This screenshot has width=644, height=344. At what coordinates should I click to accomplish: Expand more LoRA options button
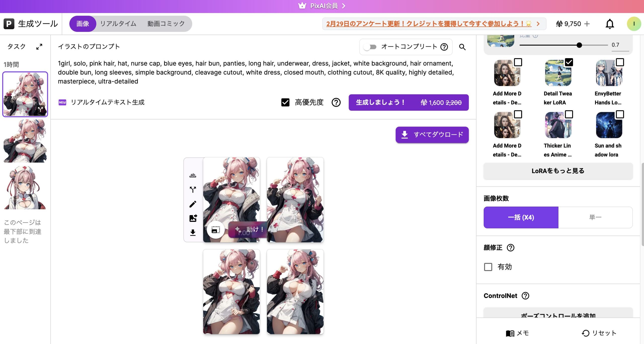click(x=558, y=171)
